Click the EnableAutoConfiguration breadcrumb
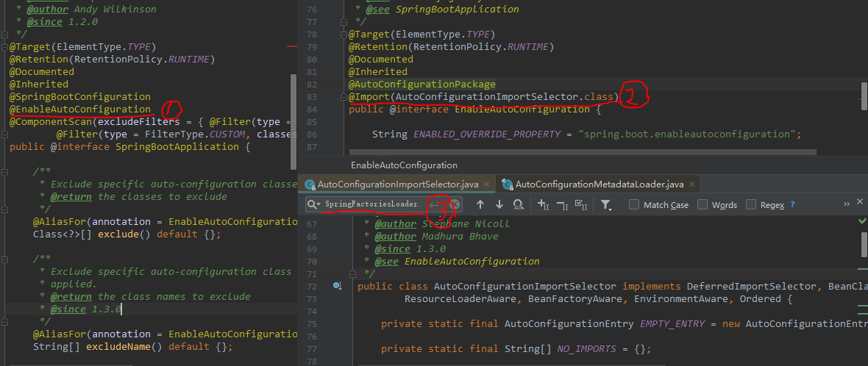 404,165
